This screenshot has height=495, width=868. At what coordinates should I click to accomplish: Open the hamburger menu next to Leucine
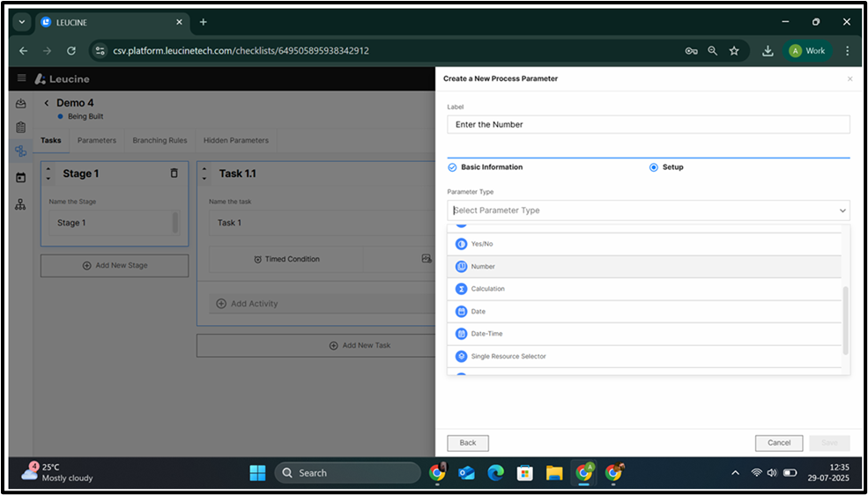point(22,78)
